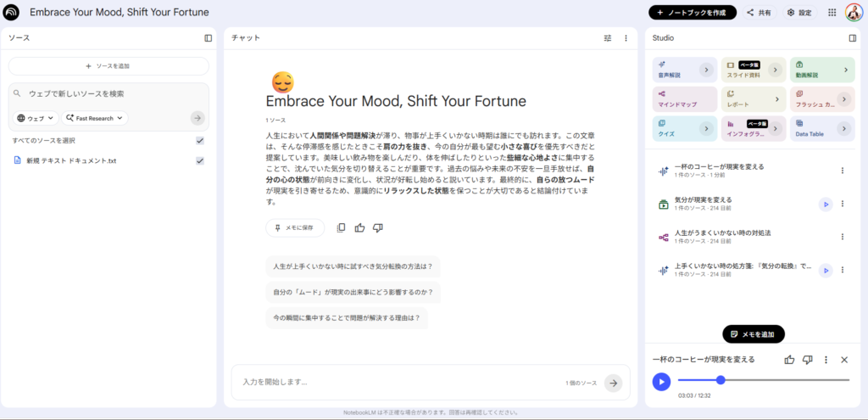Copy the summary using the copy icon
868x420 pixels.
tap(341, 227)
